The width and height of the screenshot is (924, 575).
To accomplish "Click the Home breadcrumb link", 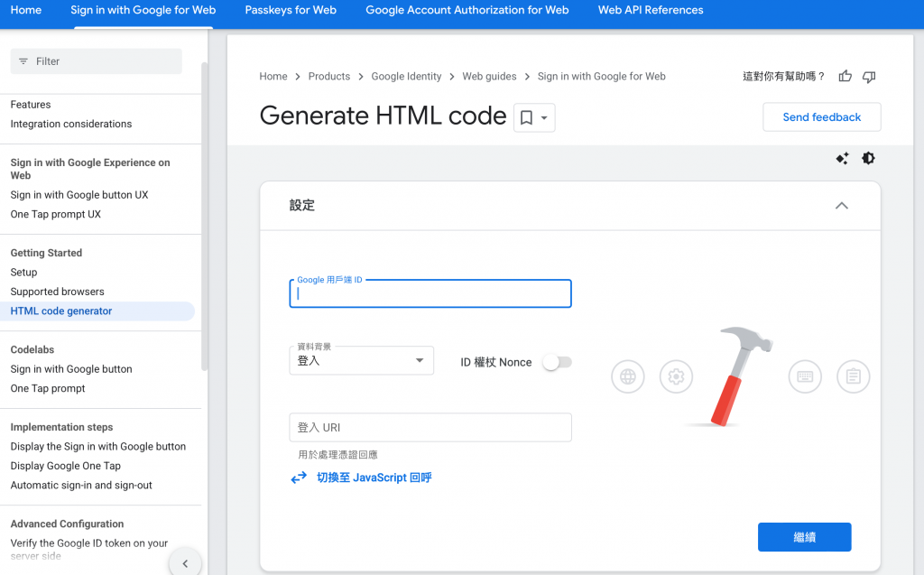I will click(x=273, y=76).
